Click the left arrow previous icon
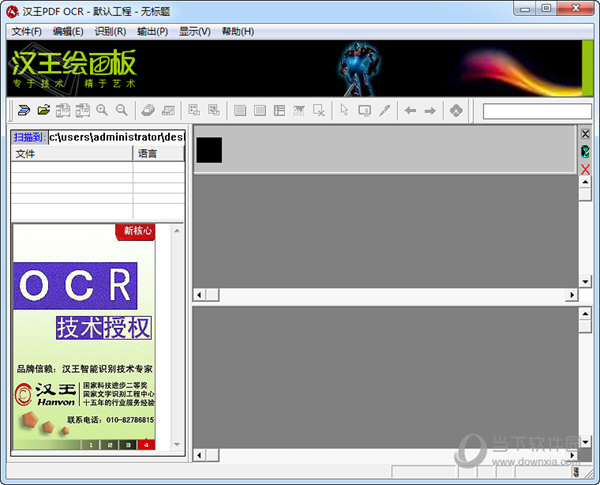 coord(410,111)
